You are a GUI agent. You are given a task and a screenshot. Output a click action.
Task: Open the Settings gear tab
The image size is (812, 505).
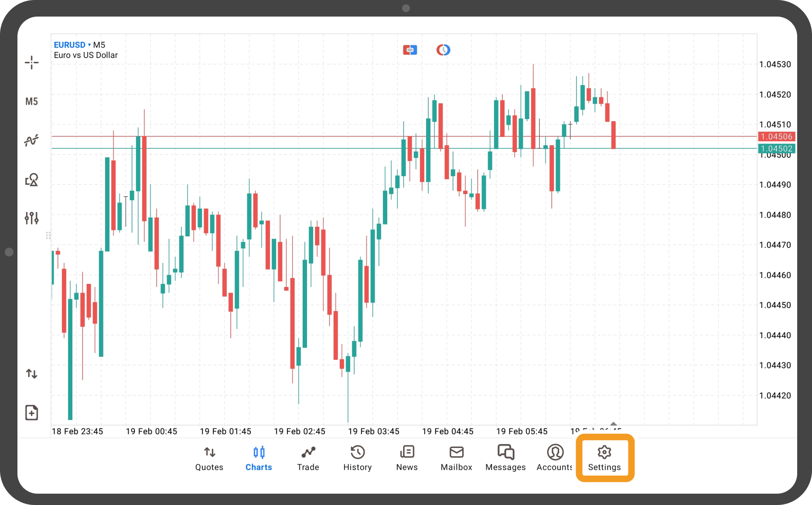[604, 458]
